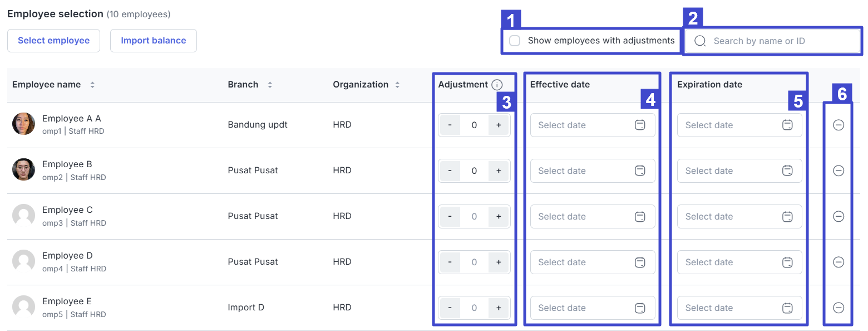868x331 pixels.
Task: Sort by Employee name column
Action: [92, 85]
